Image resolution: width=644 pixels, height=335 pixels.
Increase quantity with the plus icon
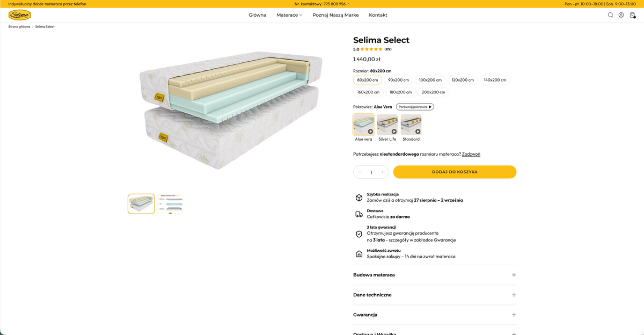(383, 172)
